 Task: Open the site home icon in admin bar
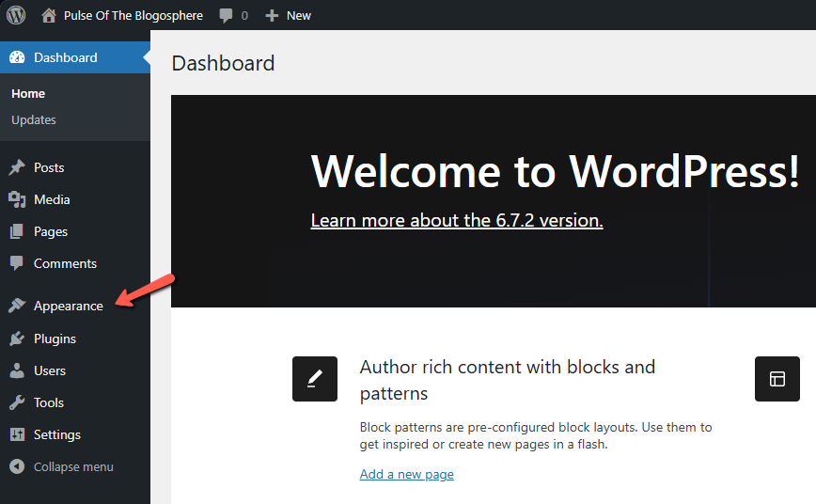pos(49,15)
